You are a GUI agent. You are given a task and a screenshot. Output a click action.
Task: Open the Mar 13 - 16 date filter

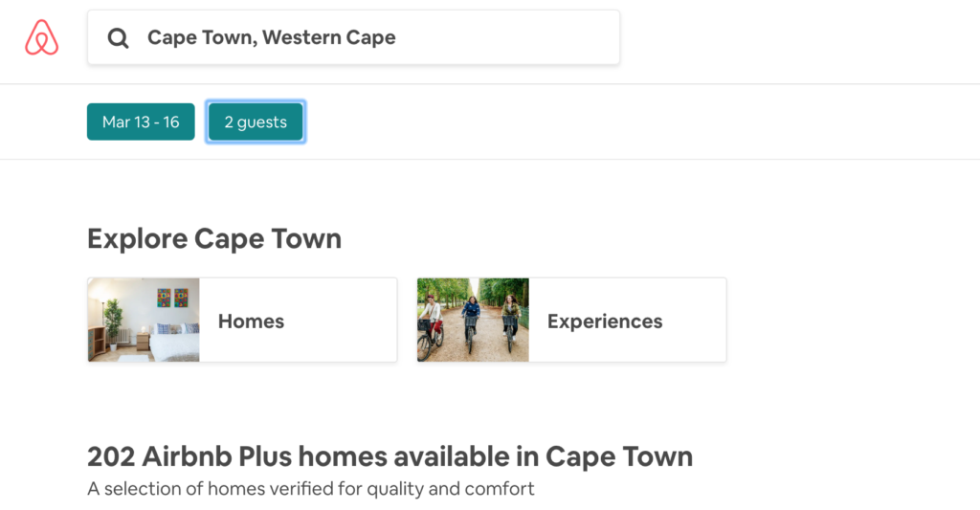coord(141,122)
